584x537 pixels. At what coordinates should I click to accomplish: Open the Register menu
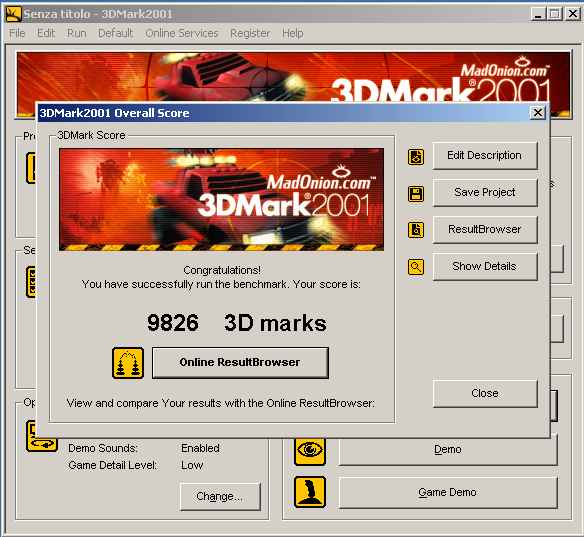pyautogui.click(x=250, y=33)
